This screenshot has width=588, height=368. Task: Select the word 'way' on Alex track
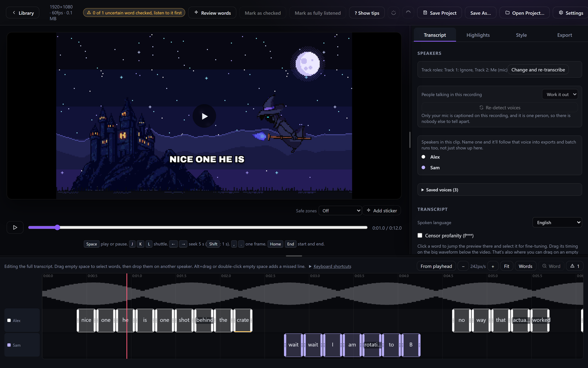point(481,320)
